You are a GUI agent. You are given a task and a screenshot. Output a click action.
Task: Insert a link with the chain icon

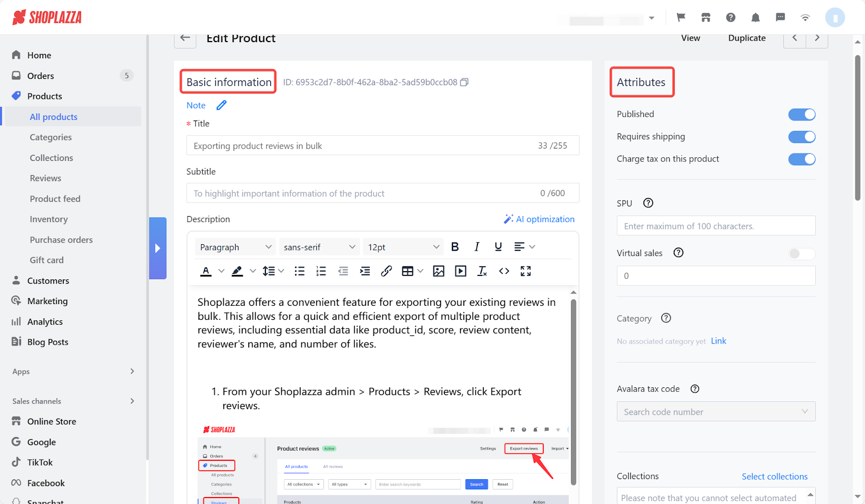click(387, 271)
